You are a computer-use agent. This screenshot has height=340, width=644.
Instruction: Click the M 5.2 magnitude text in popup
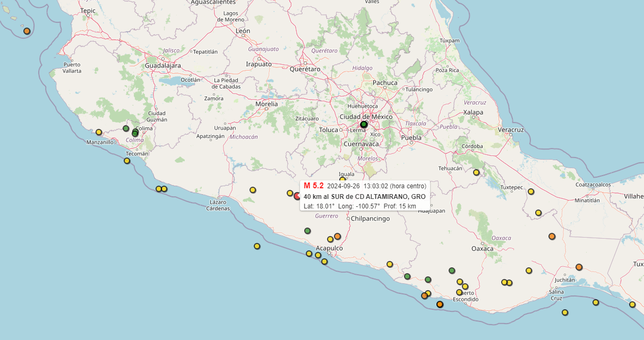click(x=314, y=186)
